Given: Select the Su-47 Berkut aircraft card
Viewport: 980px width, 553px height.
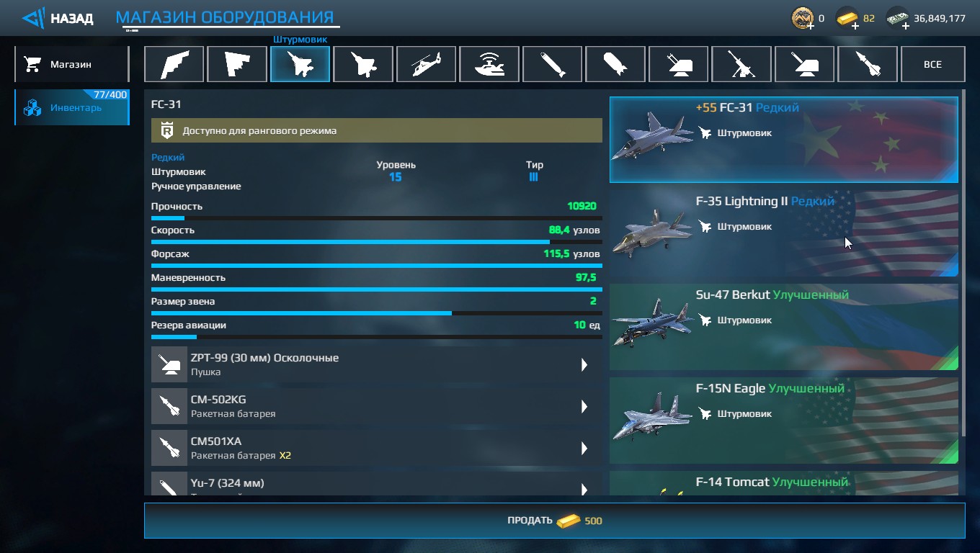Looking at the screenshot, I should (784, 327).
